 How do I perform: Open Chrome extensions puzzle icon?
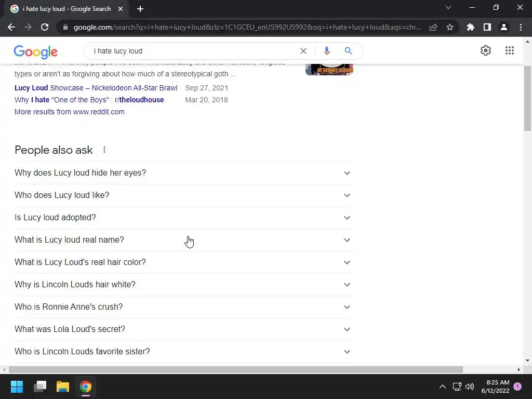point(471,27)
